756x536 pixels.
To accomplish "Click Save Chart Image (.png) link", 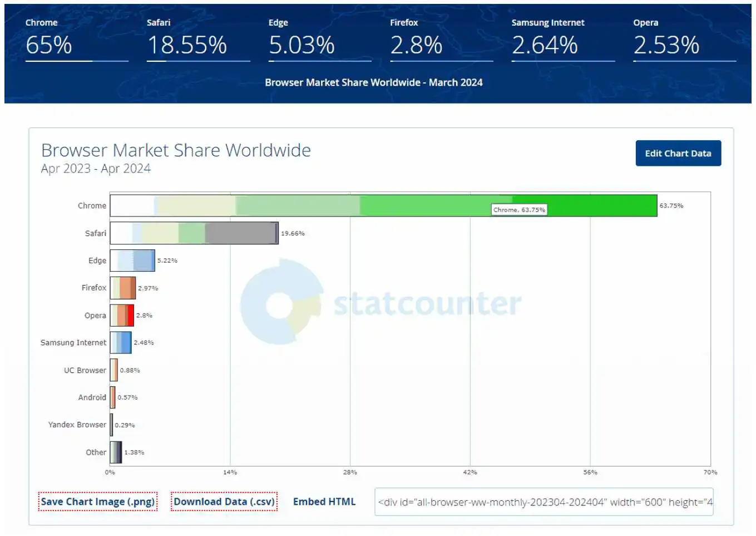I will 97,501.
